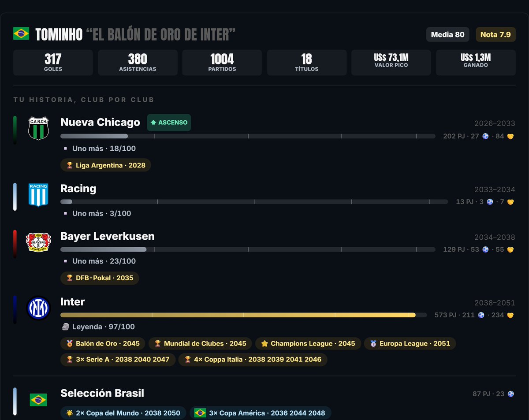This screenshot has height=420, width=529.
Task: Click the 4× Coppa Italia badge
Action: (x=253, y=359)
